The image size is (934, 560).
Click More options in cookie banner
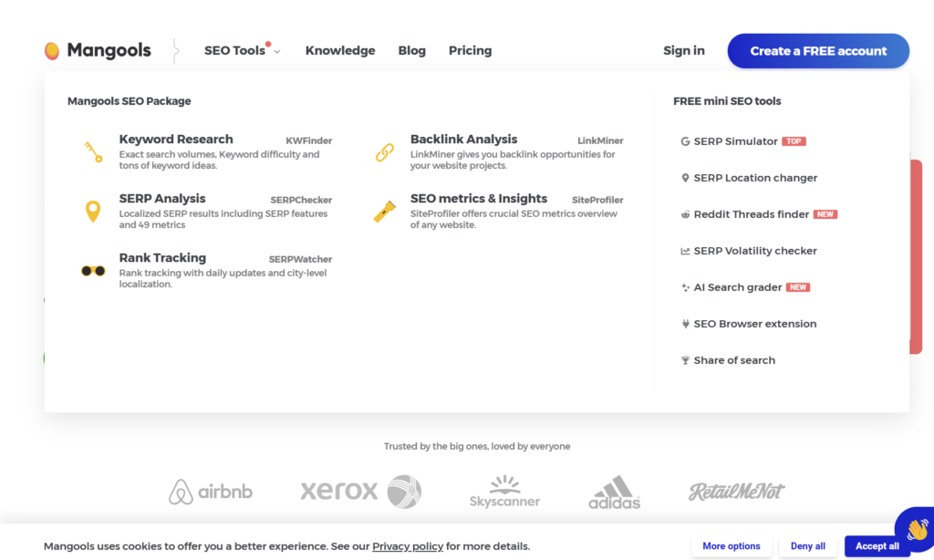(731, 546)
